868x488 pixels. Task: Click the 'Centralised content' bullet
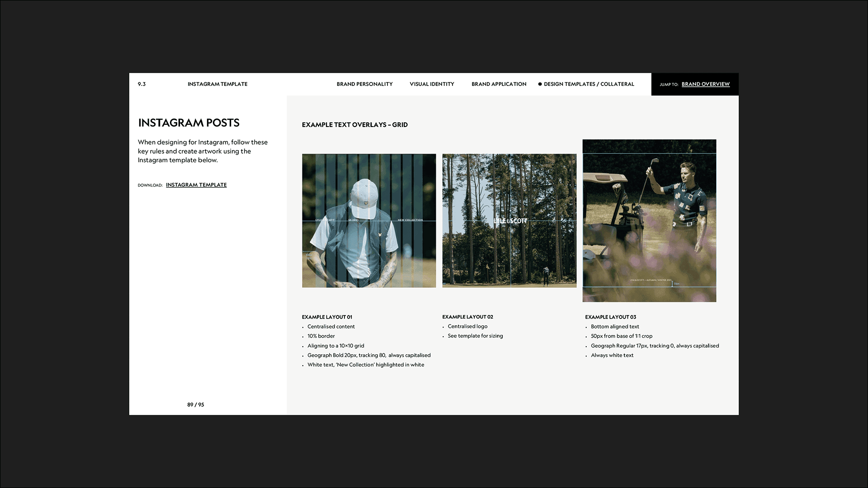[331, 327]
